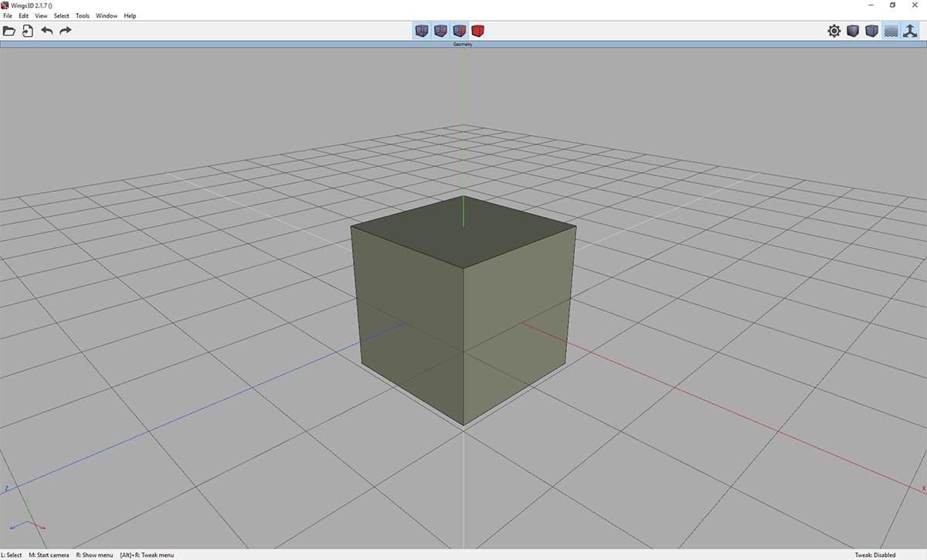Image resolution: width=927 pixels, height=560 pixels.
Task: Switch to vertex selection mode cube
Action: coord(422,31)
